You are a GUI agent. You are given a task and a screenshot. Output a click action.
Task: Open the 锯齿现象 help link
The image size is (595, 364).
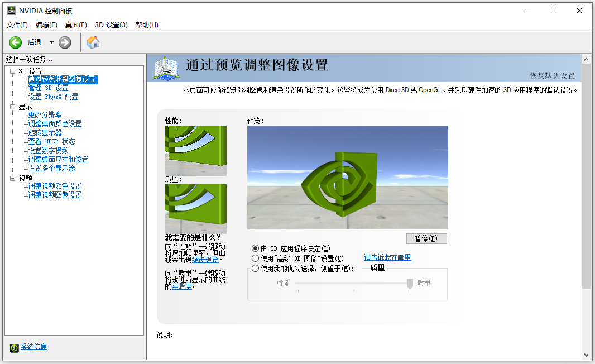point(205,260)
